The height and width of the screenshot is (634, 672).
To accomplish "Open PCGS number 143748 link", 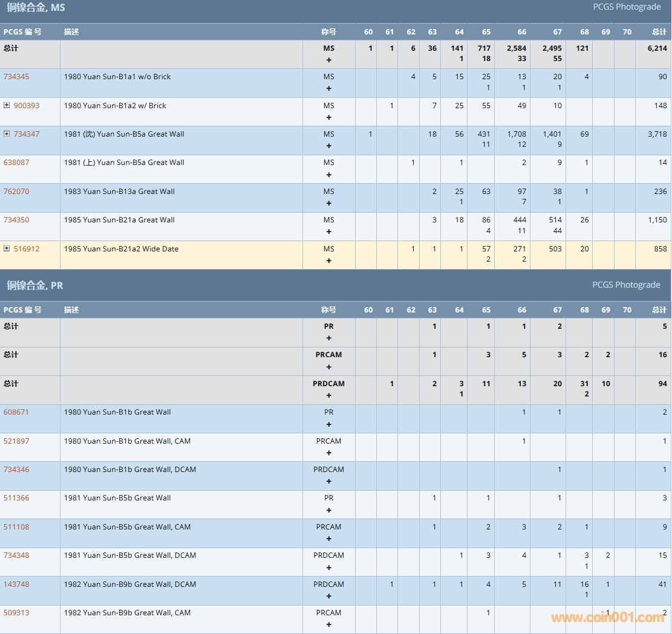I will pyautogui.click(x=16, y=584).
